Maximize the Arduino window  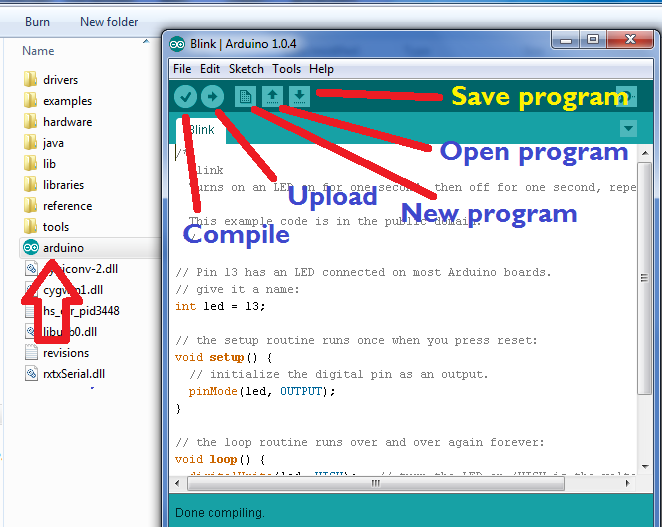tap(593, 40)
